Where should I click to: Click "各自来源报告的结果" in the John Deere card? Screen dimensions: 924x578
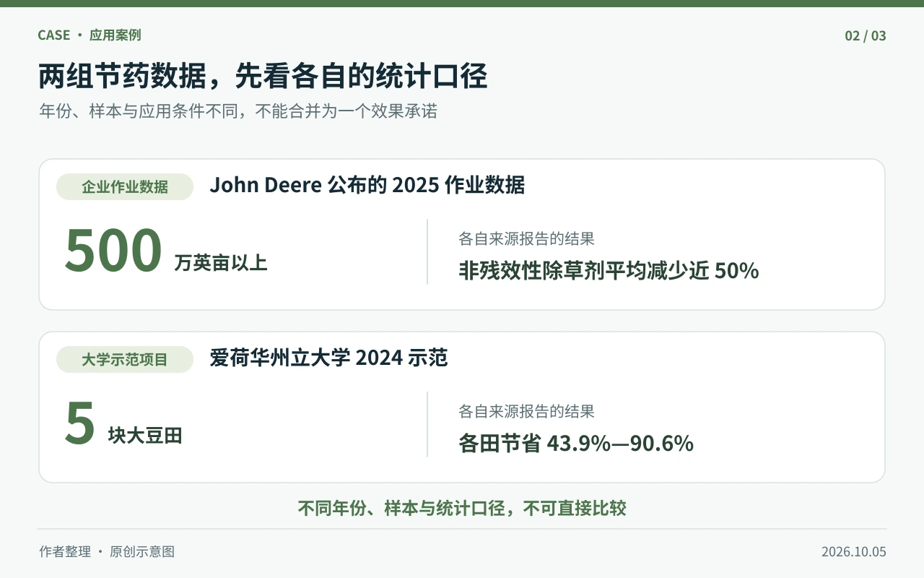[x=527, y=238]
